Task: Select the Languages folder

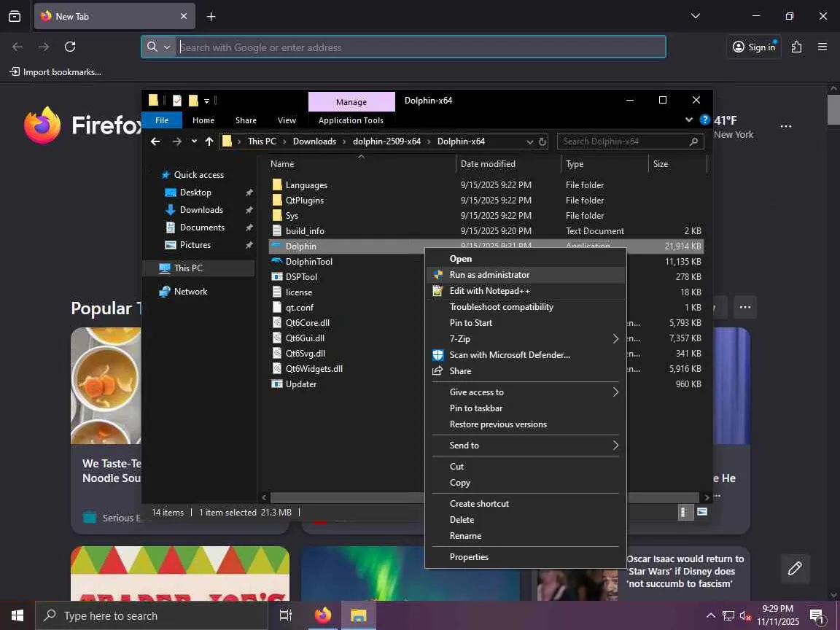Action: [306, 184]
